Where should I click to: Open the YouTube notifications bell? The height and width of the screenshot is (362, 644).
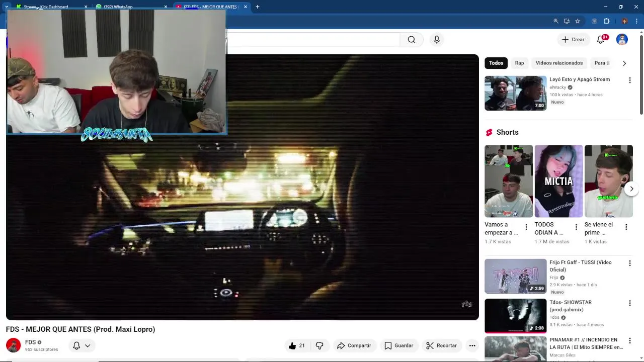click(x=601, y=40)
